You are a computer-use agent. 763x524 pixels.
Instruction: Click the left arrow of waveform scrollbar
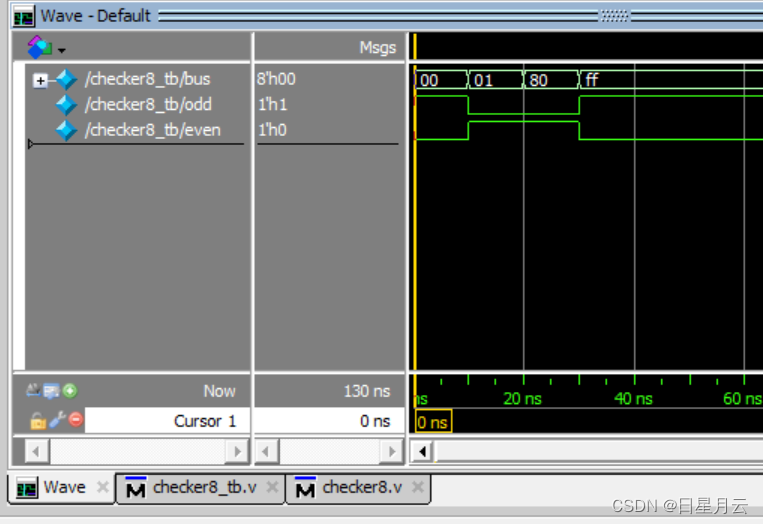tap(422, 452)
